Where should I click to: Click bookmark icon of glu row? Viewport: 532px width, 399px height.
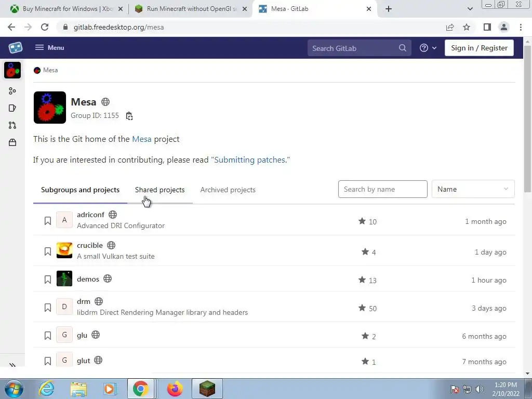tap(48, 336)
